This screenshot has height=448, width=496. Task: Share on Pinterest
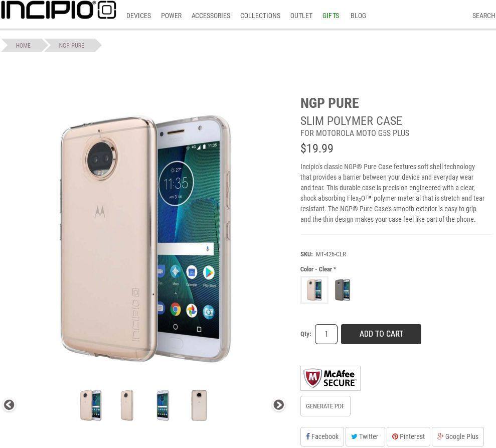(408, 436)
